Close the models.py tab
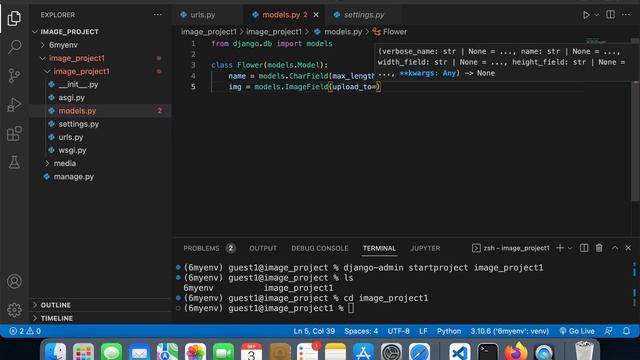Viewport: 640px width, 360px height. click(316, 15)
